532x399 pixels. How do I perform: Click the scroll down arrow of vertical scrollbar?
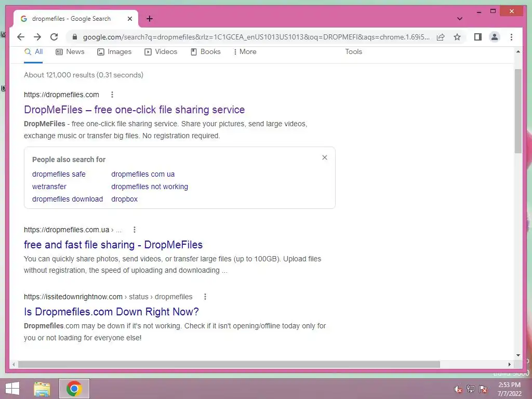pos(518,355)
